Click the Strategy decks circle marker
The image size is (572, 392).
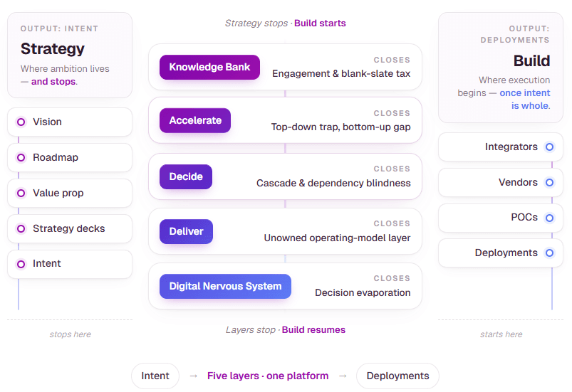21,228
